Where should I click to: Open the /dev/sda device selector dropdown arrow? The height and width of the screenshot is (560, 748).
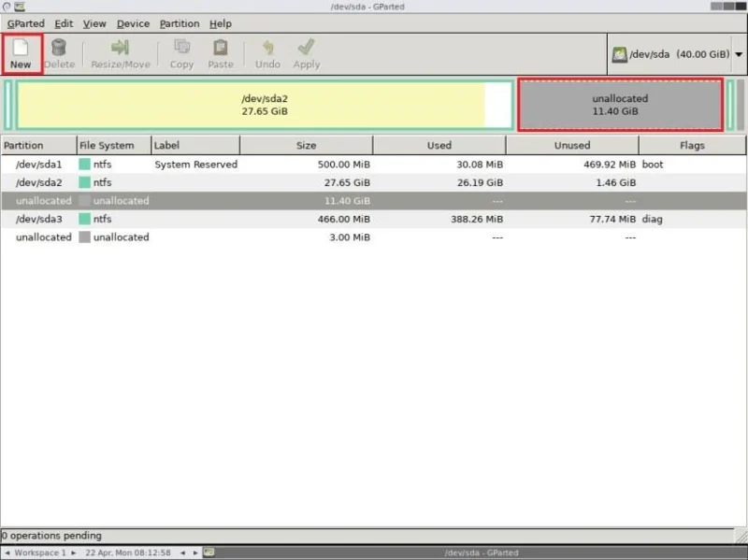739,54
